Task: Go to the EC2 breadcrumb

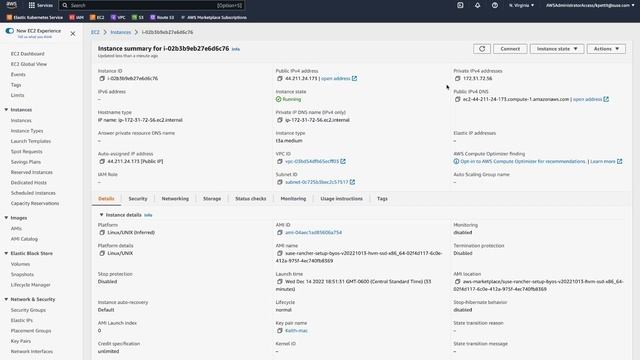Action: tap(95, 32)
